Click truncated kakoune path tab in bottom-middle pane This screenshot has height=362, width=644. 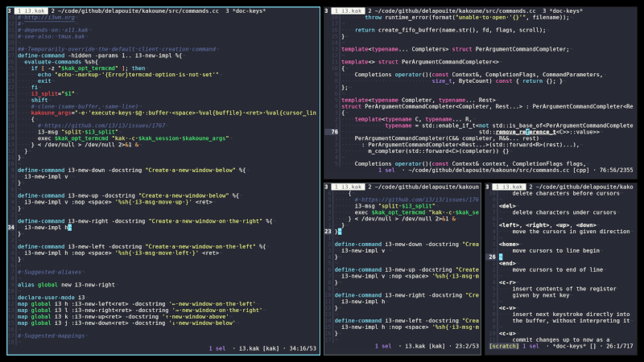coord(423,187)
